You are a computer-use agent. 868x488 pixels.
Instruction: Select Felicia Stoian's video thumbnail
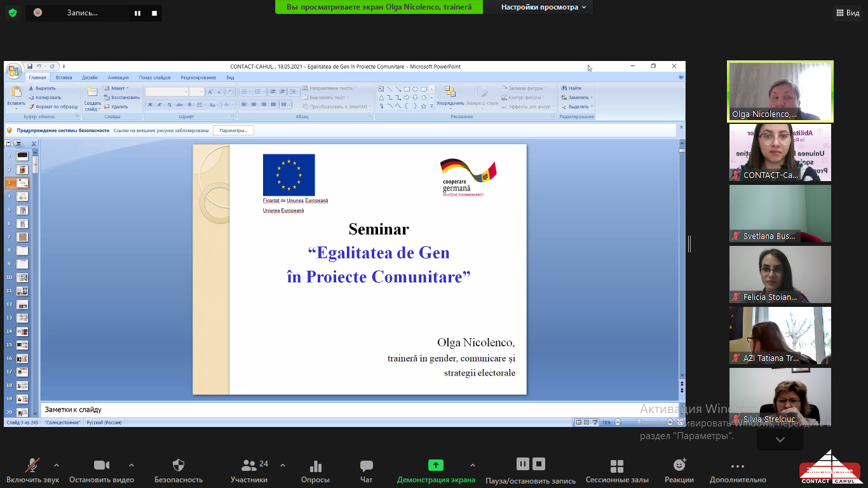coord(780,274)
